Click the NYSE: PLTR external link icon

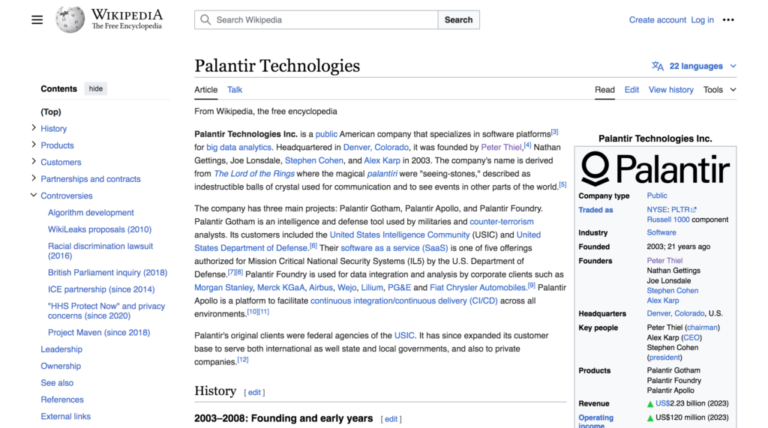point(694,210)
